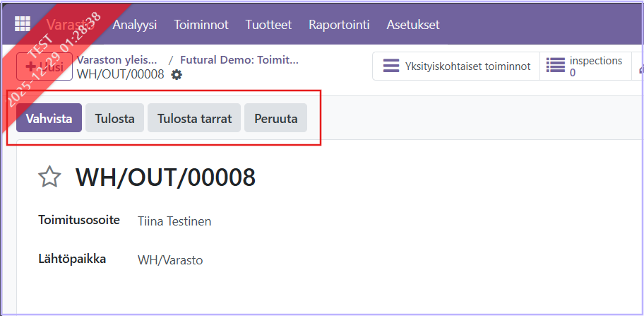Go back to Varaston yleis... breadcrumb
644x316 pixels.
(117, 60)
